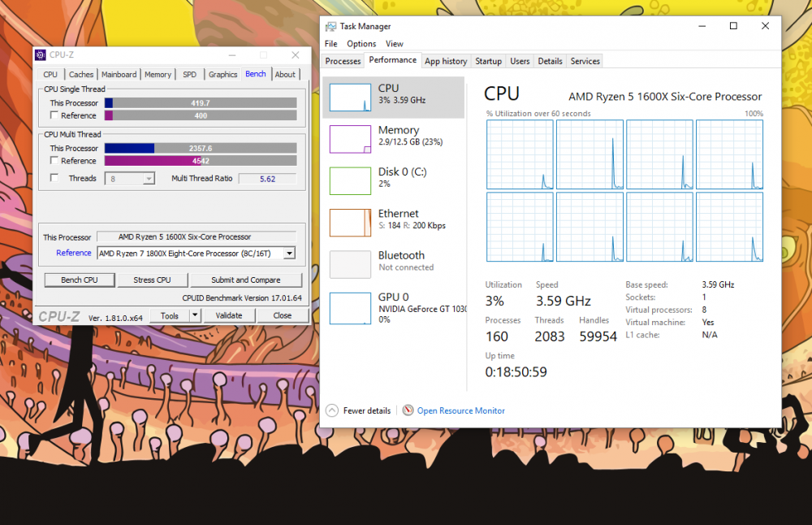Image resolution: width=812 pixels, height=525 pixels.
Task: Maximize the Task Manager window
Action: (x=733, y=26)
